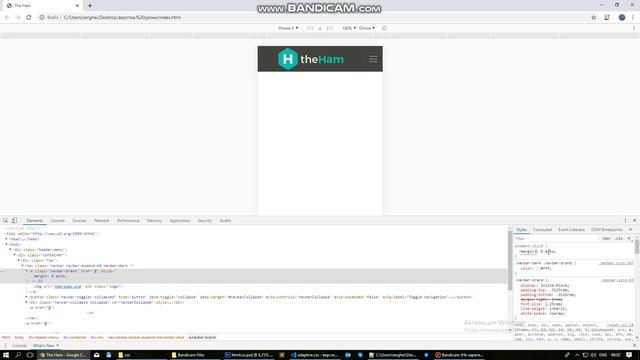Screen dimensions: 640x360
Task: Close the bottom console drawer
Action: [x=634, y=345]
